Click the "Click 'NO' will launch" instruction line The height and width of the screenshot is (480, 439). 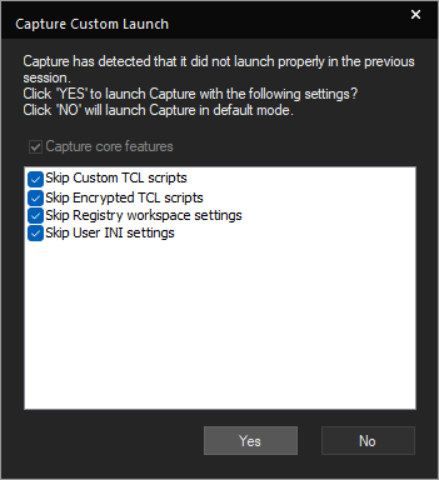pyautogui.click(x=158, y=110)
